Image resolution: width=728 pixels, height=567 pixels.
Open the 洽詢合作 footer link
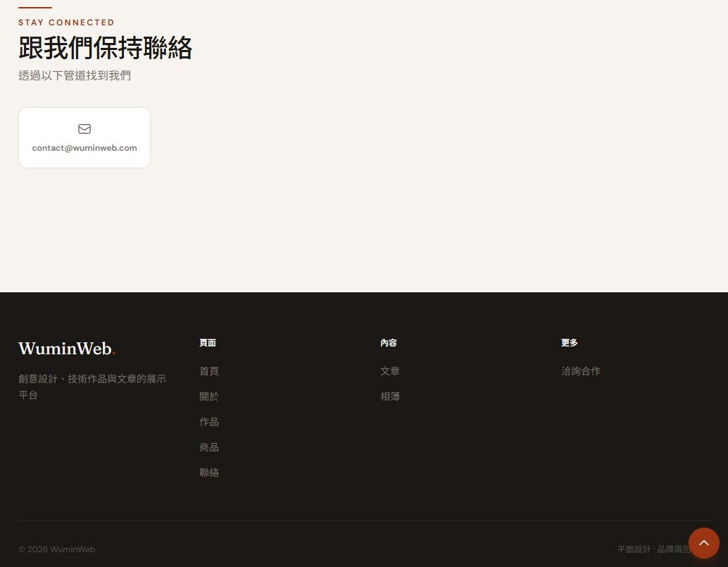[x=581, y=371]
